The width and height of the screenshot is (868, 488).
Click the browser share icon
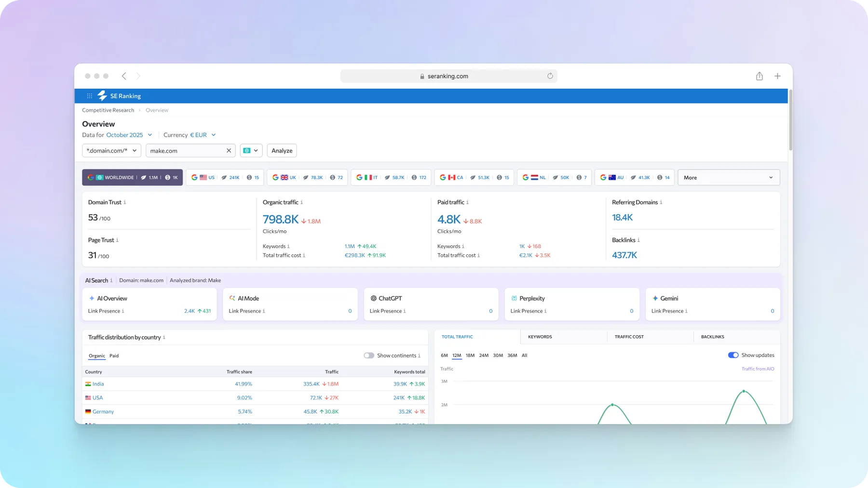759,76
